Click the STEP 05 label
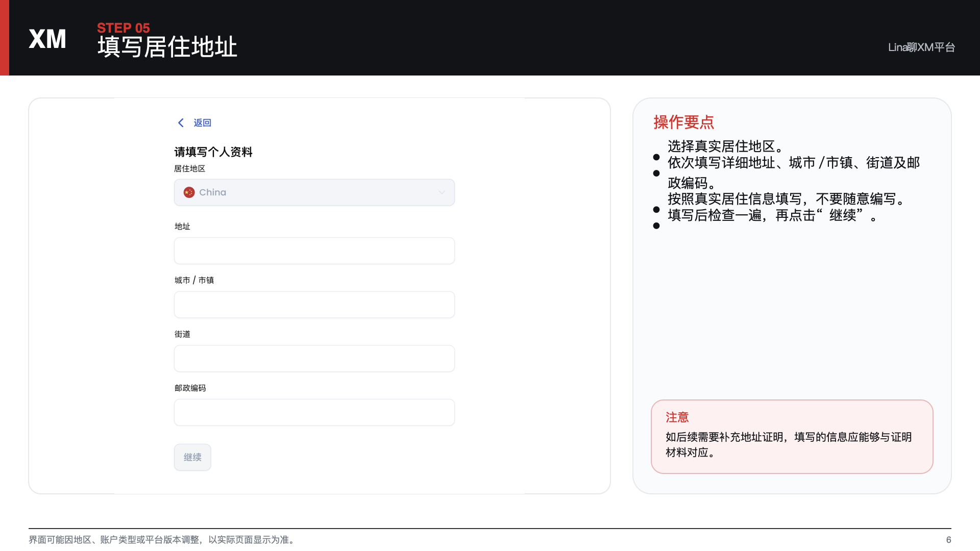 point(124,28)
